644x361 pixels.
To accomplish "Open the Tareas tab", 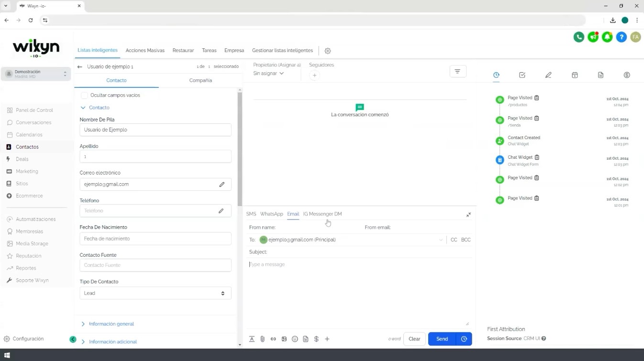I will pyautogui.click(x=209, y=50).
